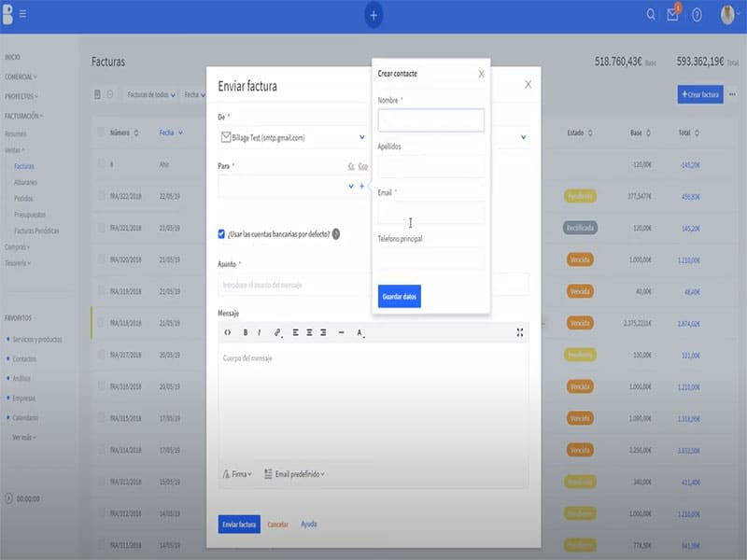Click the plus icon to add recipient contact
Screen dimensions: 747x560
click(x=362, y=186)
